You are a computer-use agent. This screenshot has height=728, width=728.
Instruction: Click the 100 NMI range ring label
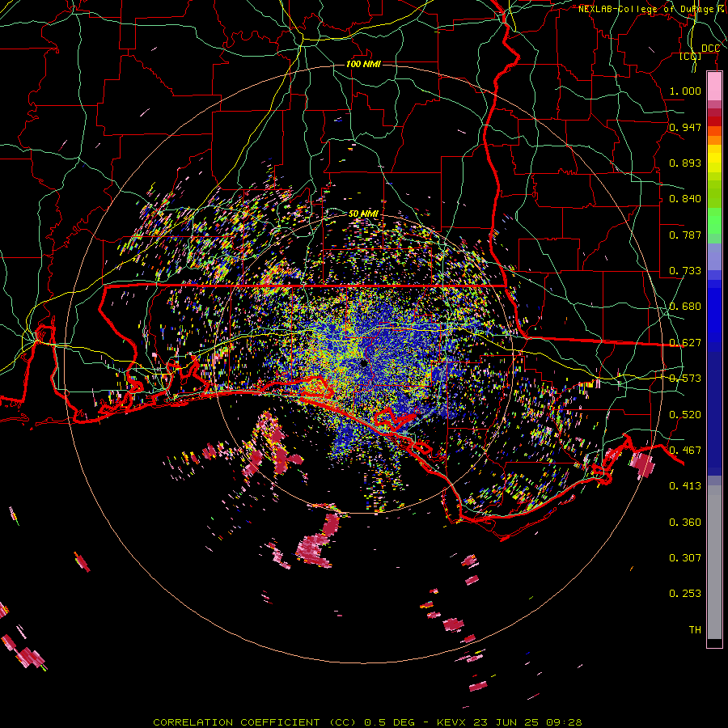click(x=363, y=64)
